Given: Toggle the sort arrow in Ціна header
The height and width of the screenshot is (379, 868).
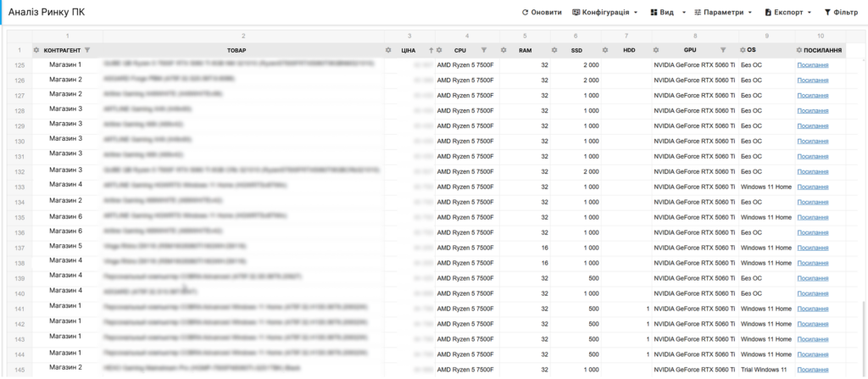Looking at the screenshot, I should (x=431, y=50).
